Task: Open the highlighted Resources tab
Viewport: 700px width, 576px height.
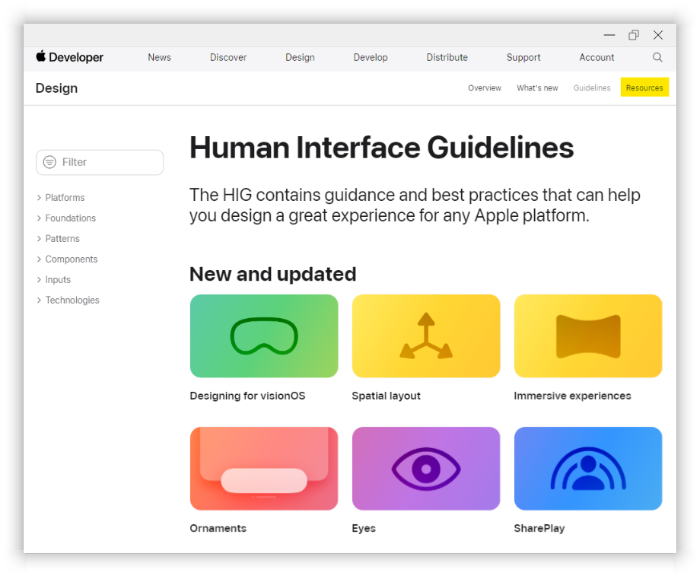Action: coord(645,88)
